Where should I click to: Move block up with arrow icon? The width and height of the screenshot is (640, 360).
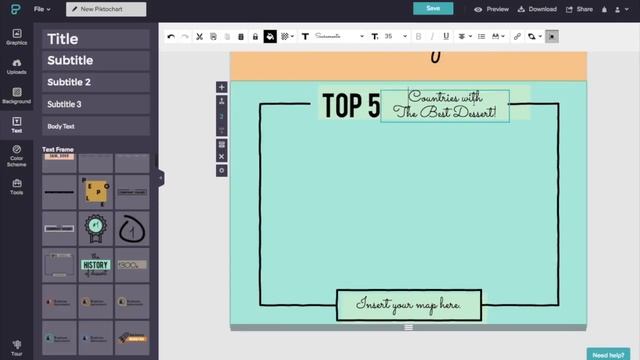click(222, 101)
